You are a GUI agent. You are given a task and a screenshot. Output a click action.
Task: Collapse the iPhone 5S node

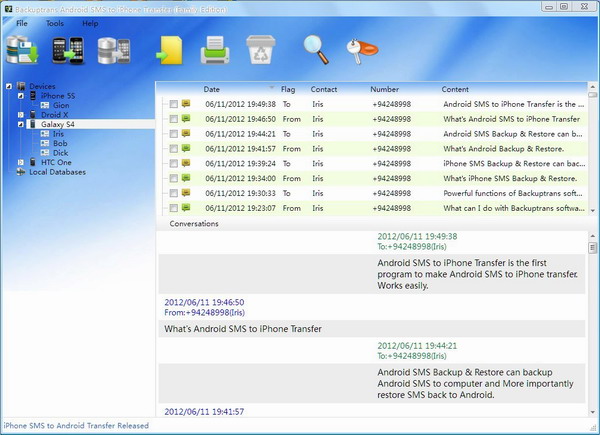point(21,96)
